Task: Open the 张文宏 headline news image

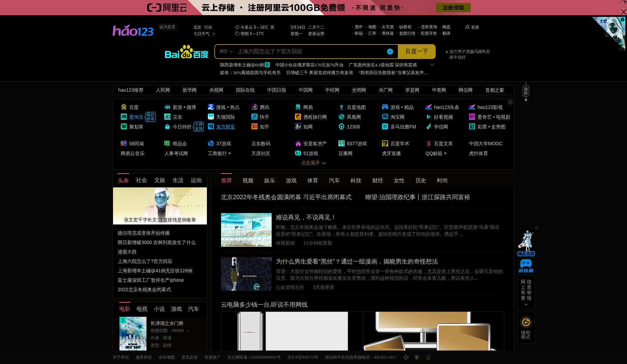Action: click(160, 206)
